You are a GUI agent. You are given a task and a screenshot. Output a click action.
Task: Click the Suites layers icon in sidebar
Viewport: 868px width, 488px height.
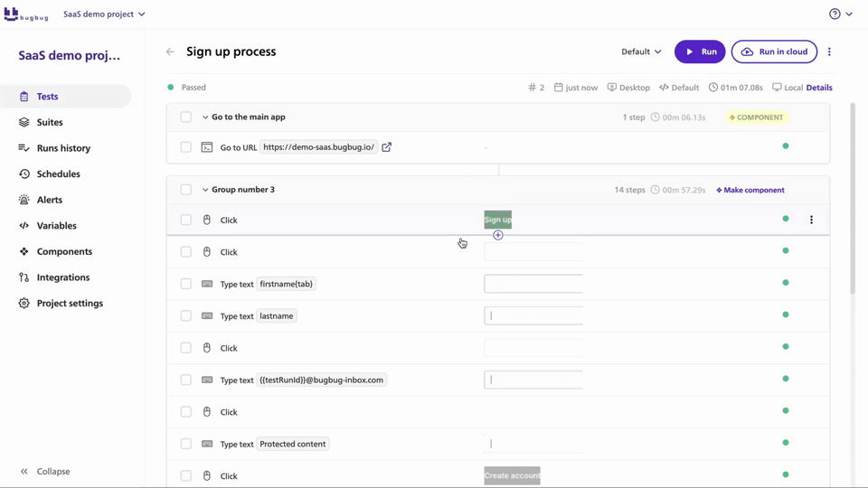click(24, 122)
